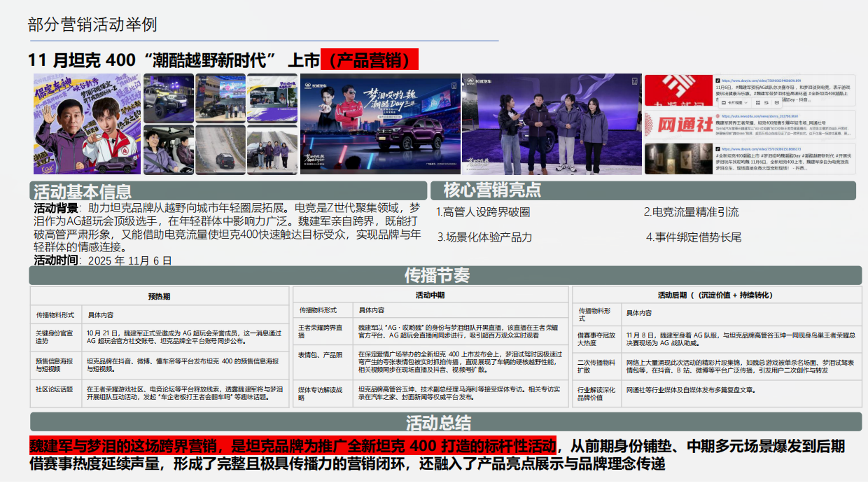The image size is (868, 488).
Task: Open the third douyin.com video link
Action: 761,149
